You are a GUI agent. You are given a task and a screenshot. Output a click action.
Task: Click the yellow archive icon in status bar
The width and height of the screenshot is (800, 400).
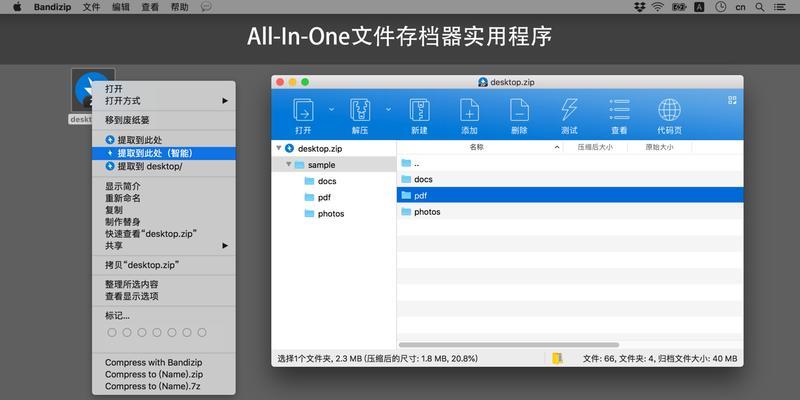click(x=557, y=358)
